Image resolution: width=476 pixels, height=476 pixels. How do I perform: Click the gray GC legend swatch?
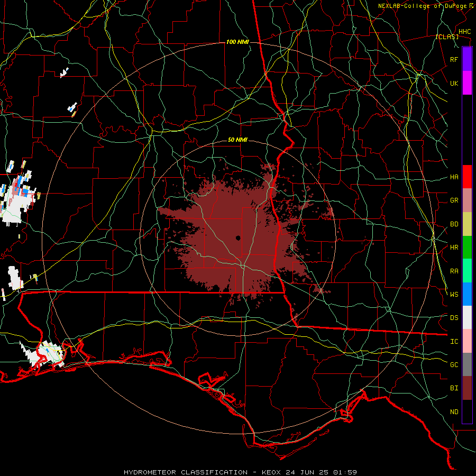(467, 364)
